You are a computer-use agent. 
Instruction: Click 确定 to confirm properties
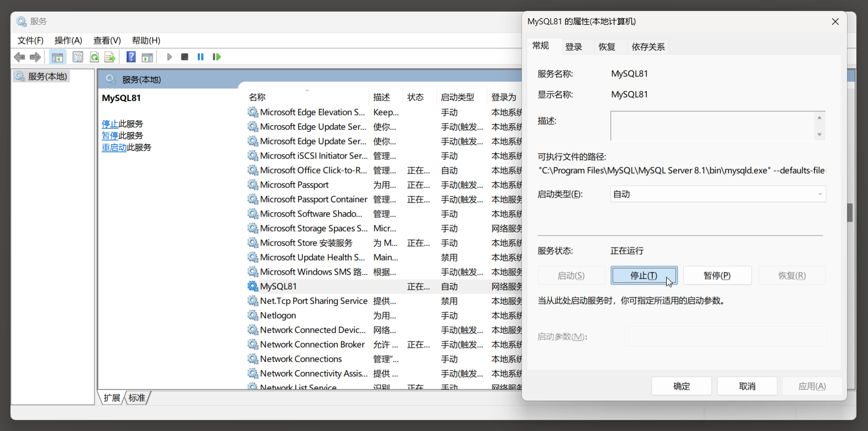682,386
